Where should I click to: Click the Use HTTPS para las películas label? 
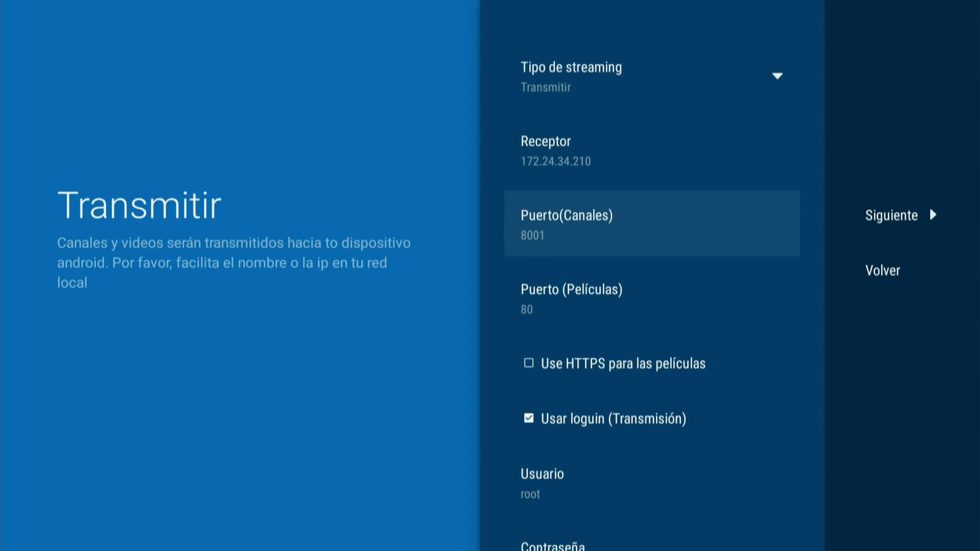[x=623, y=363]
